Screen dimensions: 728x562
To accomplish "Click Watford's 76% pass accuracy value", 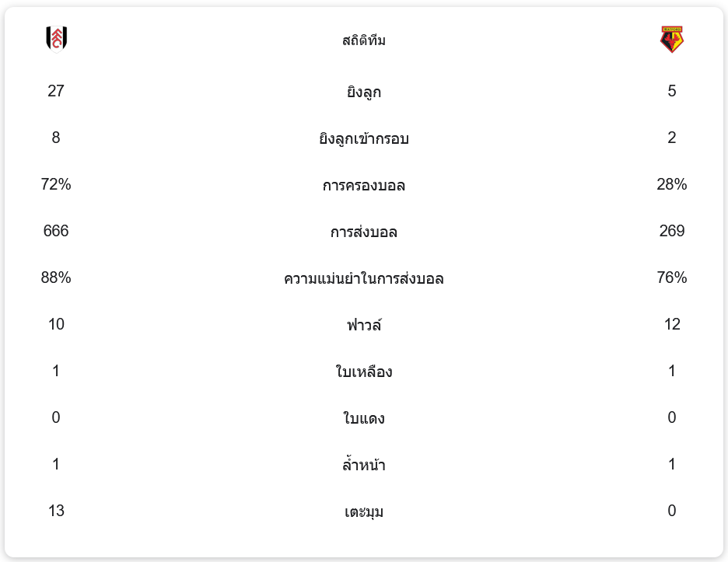I will [672, 278].
